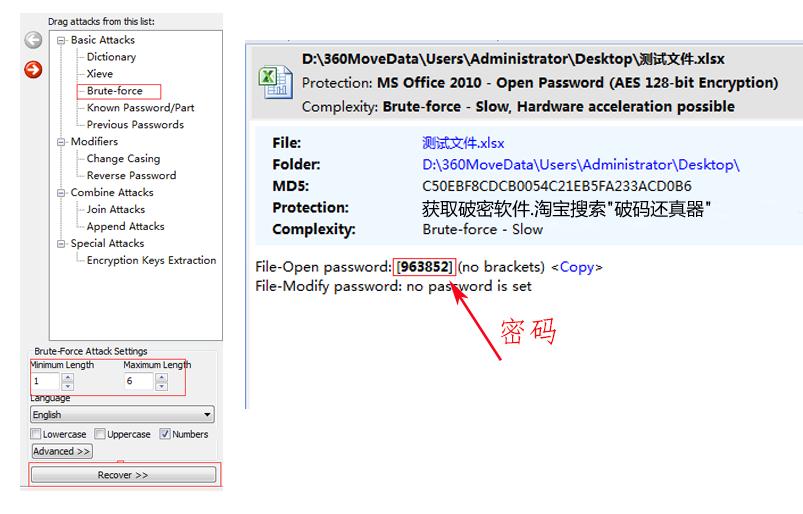Enable the Lowercase checkbox
Screen dimensions: 803x514
point(36,434)
